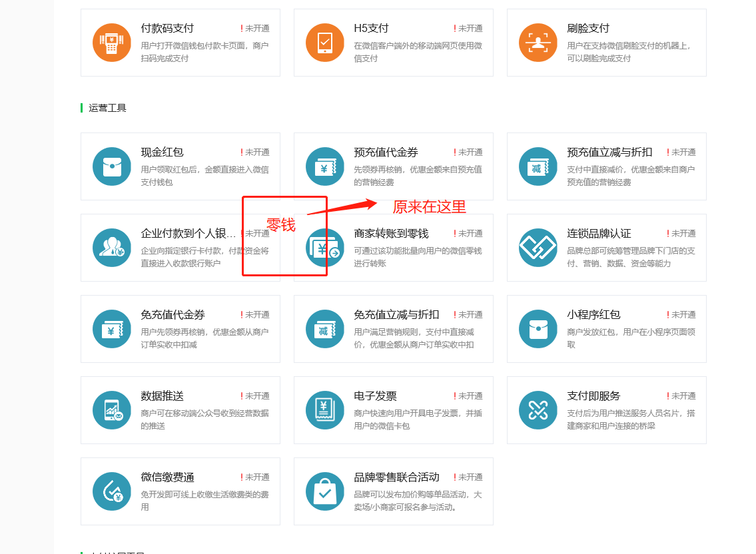Open the 商家转账到零钱 product title

tap(391, 234)
